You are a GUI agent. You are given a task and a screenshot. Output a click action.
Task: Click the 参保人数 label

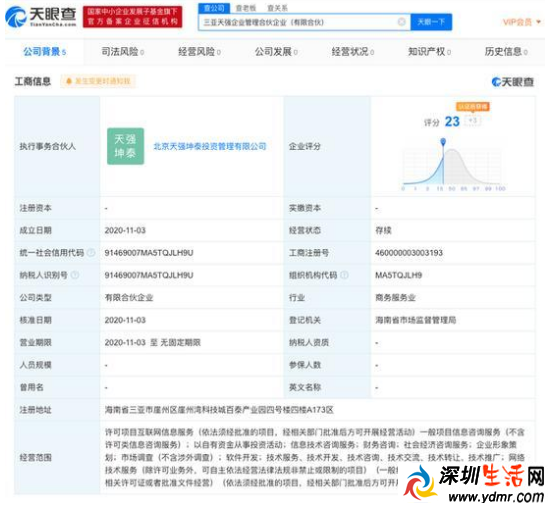305,365
